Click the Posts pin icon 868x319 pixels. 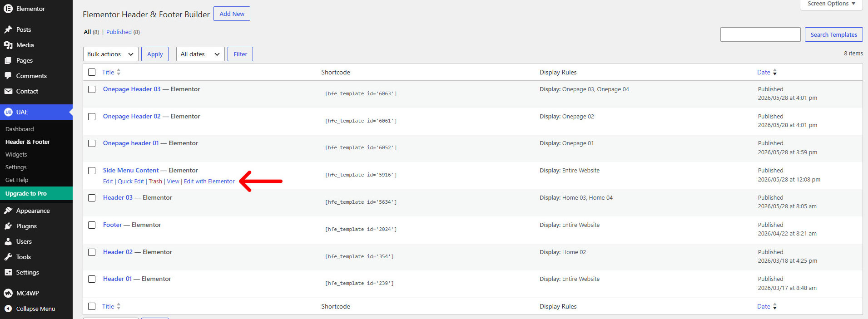click(8, 29)
